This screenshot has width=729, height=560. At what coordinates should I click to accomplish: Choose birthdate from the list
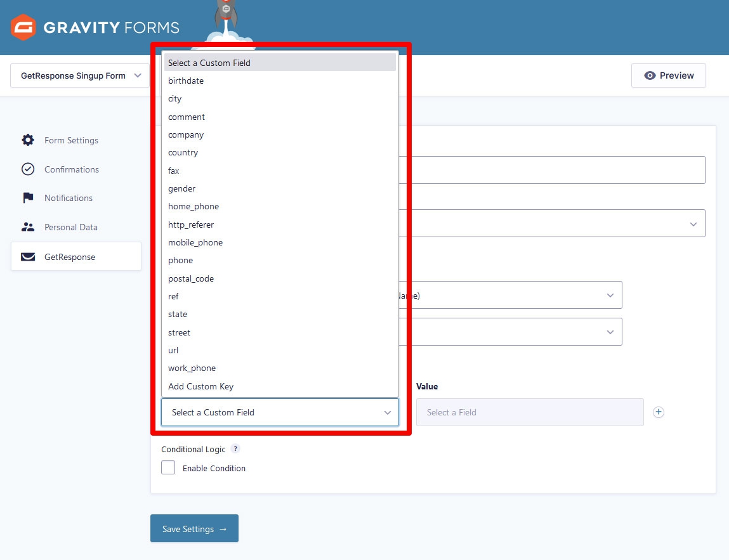tap(280, 81)
